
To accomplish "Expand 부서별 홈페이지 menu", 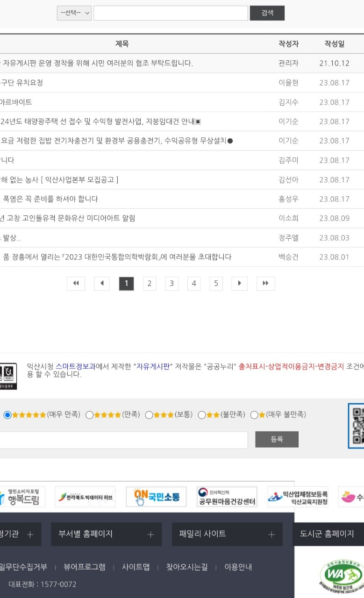I will pos(107,534).
